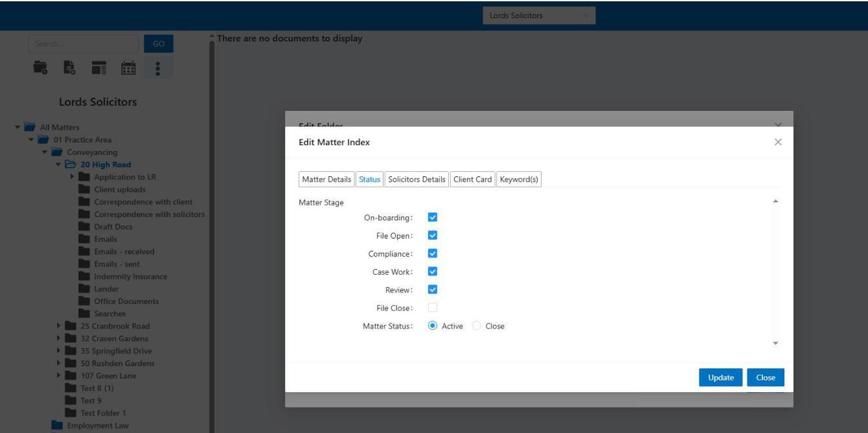Collapse the Conveyancing tree node
The image size is (868, 433).
45,152
